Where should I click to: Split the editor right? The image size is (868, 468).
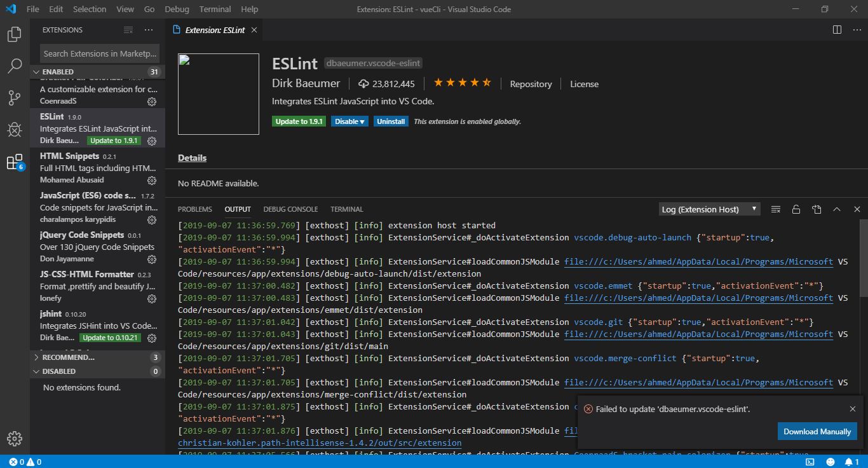pyautogui.click(x=837, y=30)
